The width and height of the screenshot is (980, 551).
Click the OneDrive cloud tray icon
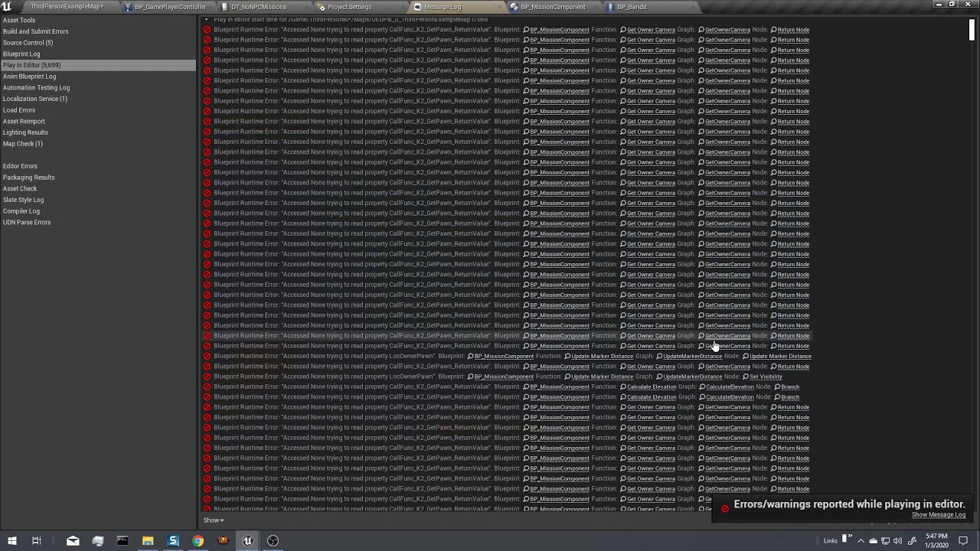tap(873, 541)
